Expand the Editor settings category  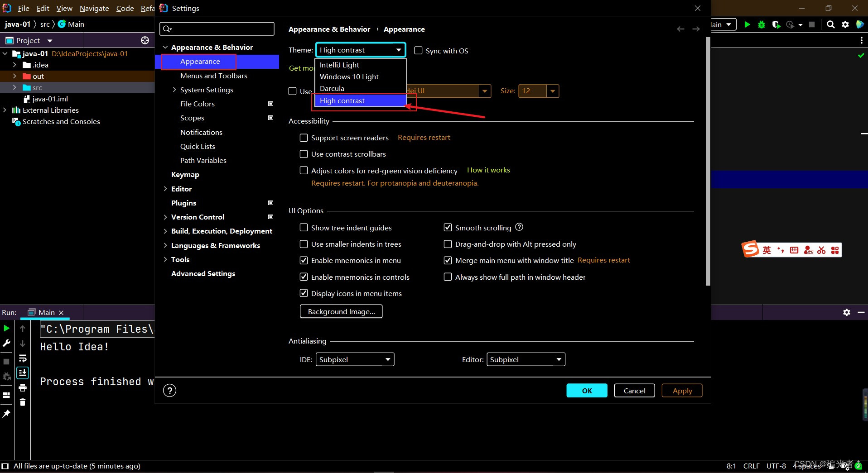click(x=165, y=189)
